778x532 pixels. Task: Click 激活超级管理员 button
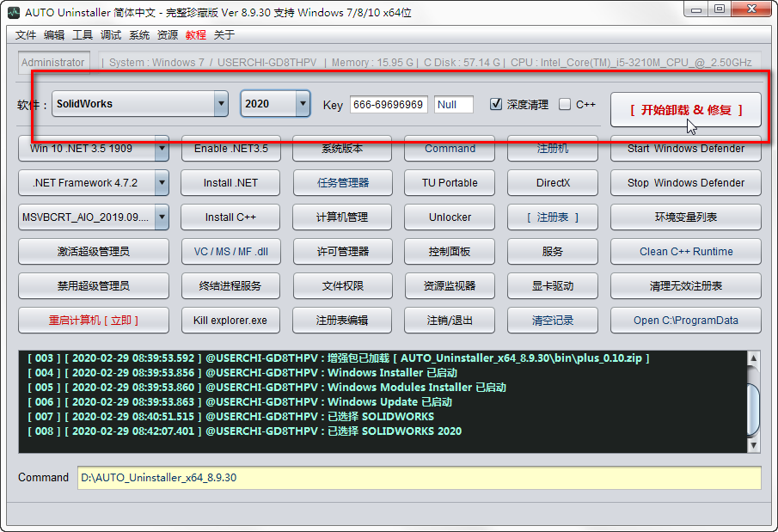point(94,251)
